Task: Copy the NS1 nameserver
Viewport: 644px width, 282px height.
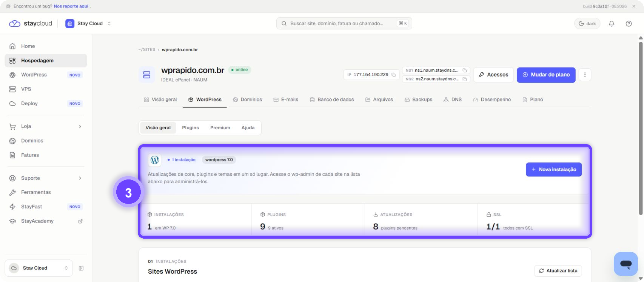Action: 465,70
